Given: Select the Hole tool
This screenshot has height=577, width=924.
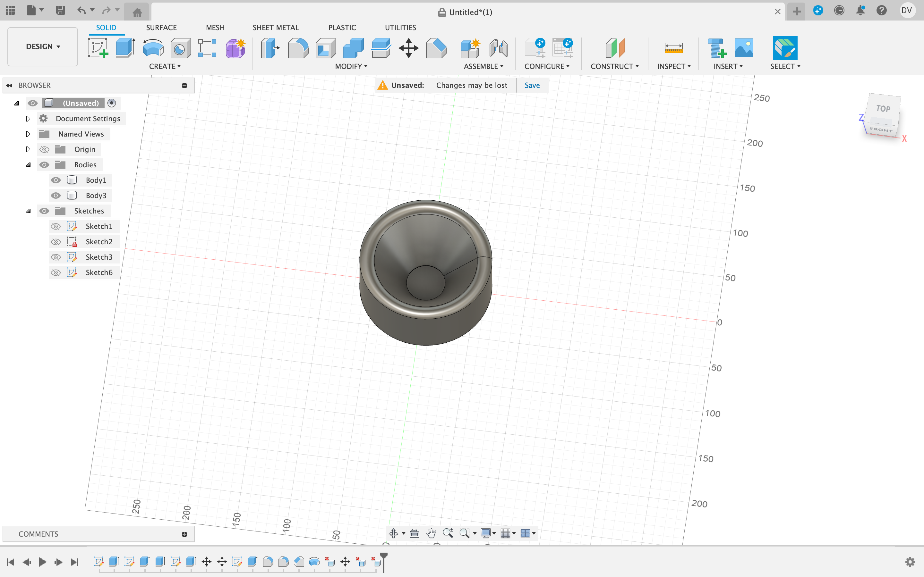Looking at the screenshot, I should click(x=180, y=48).
